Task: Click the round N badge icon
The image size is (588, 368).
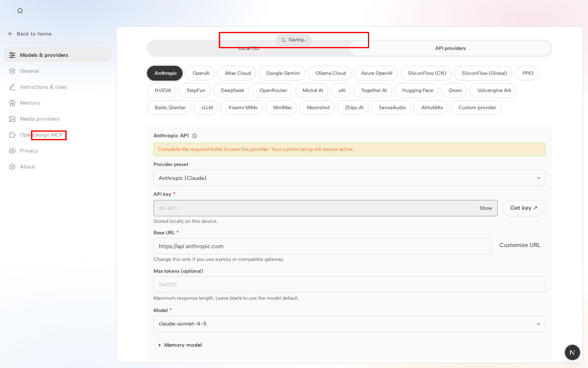Action: pos(572,352)
